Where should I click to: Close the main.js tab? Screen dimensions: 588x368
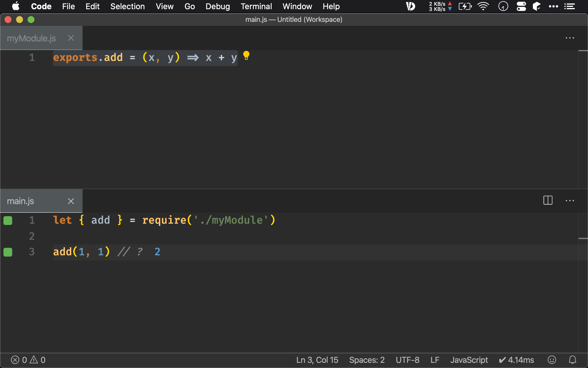coord(71,201)
